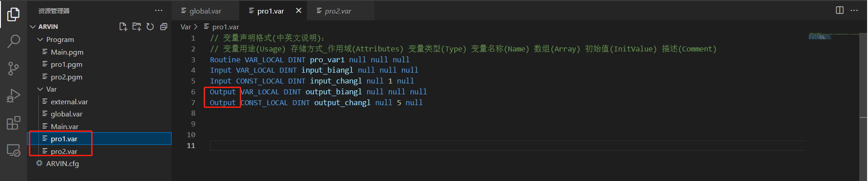The image size is (868, 181).
Task: Close the pro1.var tab
Action: coord(299,10)
